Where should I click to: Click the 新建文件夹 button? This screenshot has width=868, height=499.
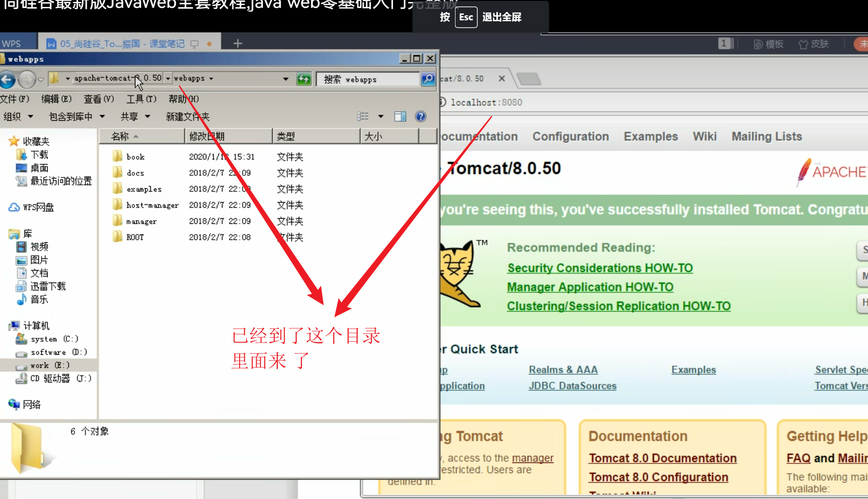point(188,117)
